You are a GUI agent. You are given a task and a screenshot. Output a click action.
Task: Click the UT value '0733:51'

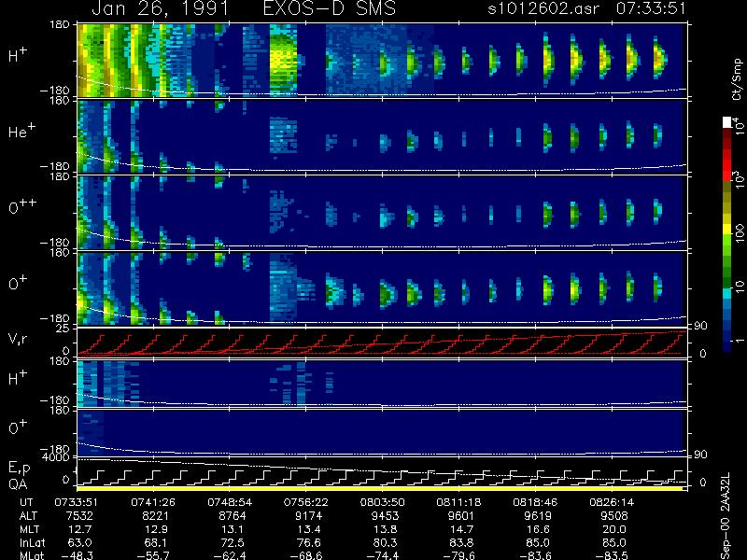point(77,502)
